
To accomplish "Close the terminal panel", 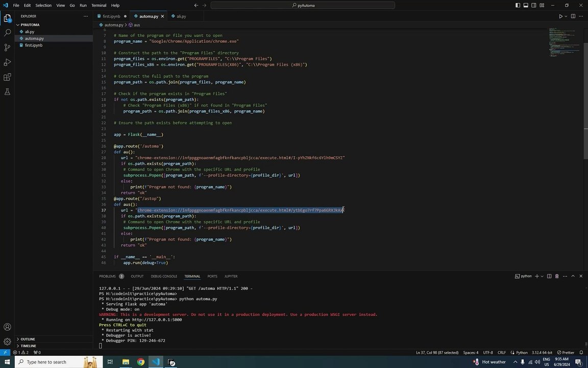I will pos(581,277).
